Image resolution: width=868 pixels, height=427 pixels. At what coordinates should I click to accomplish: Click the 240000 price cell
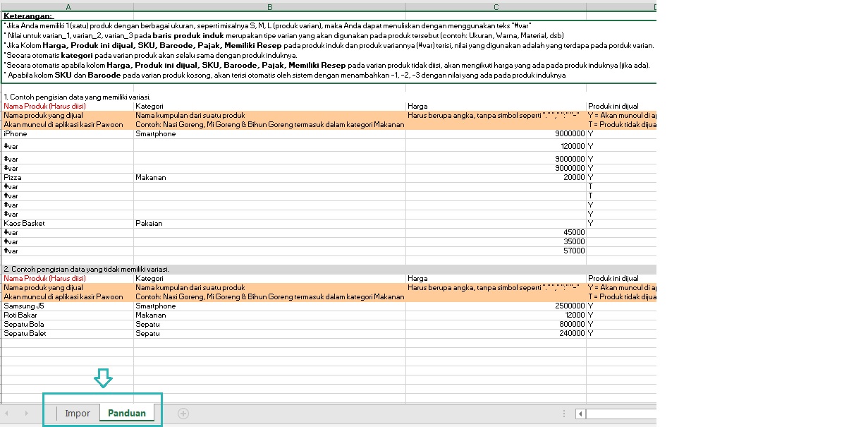(x=496, y=334)
